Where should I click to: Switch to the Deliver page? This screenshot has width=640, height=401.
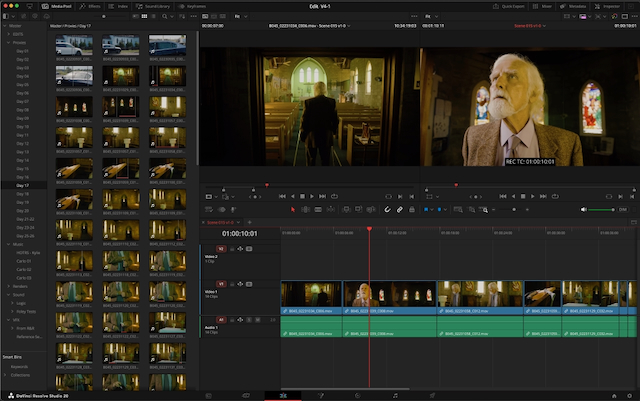pos(432,395)
